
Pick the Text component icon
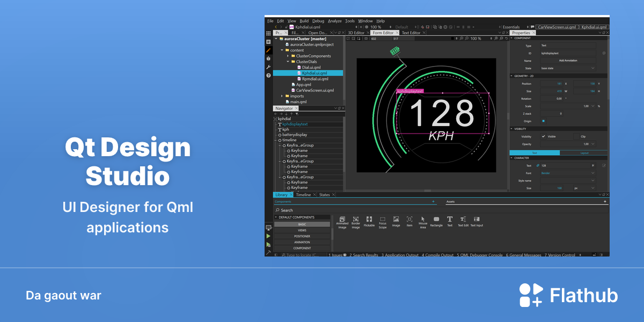tap(450, 219)
